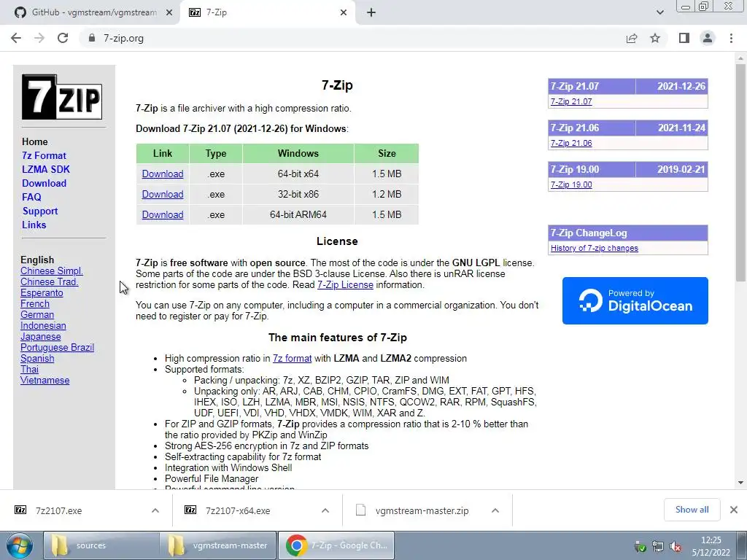Click the page vertical scrollbar thumb
The image size is (747, 560).
pyautogui.click(x=740, y=172)
